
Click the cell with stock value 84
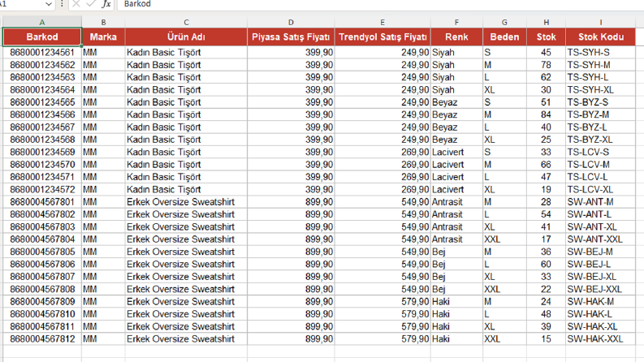coord(546,114)
